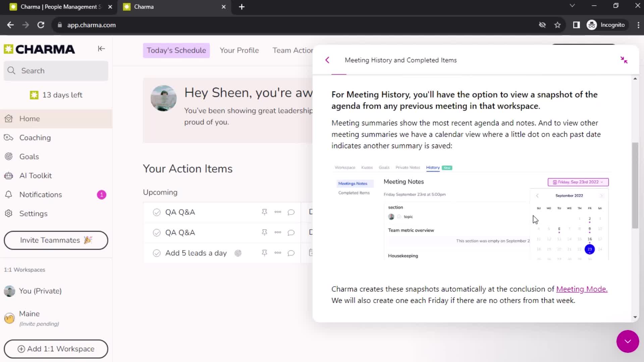Close the Charma People Management tab
Screen dimensions: 644x362
click(x=110, y=7)
